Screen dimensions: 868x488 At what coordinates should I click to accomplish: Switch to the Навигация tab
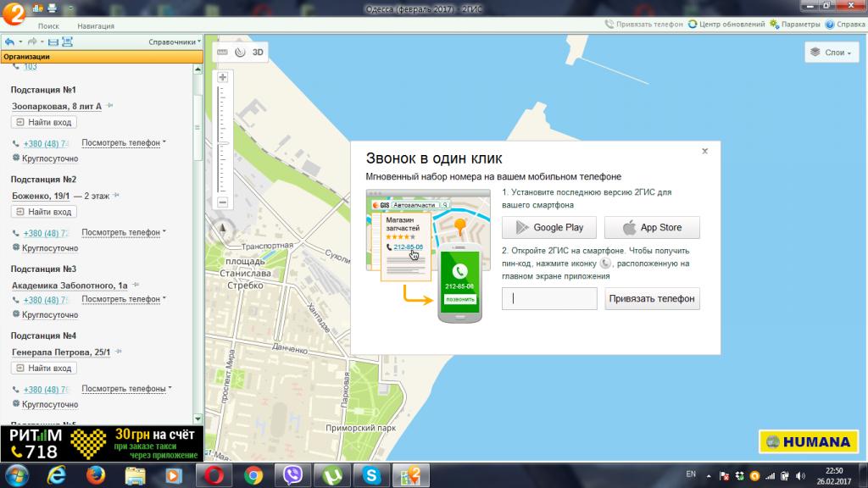(x=95, y=26)
